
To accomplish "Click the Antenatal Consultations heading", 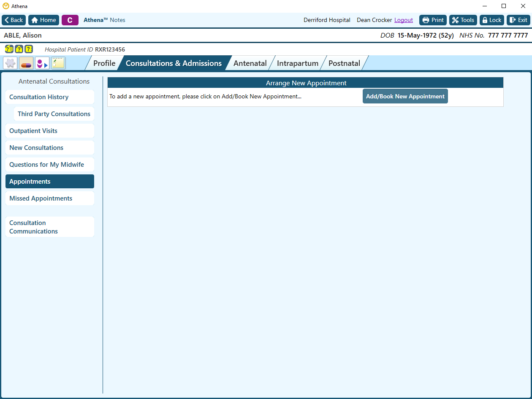I will pyautogui.click(x=54, y=81).
